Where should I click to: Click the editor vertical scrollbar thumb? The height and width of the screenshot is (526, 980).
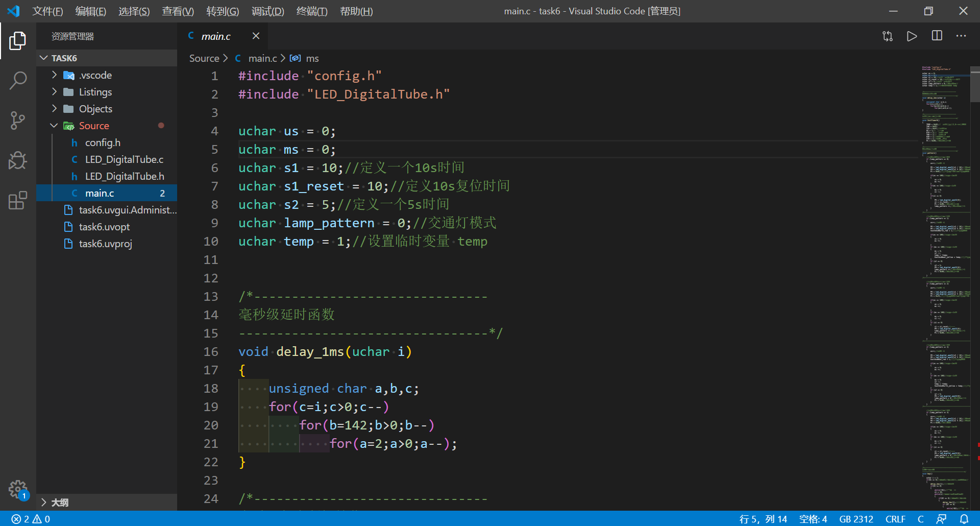pos(975,84)
